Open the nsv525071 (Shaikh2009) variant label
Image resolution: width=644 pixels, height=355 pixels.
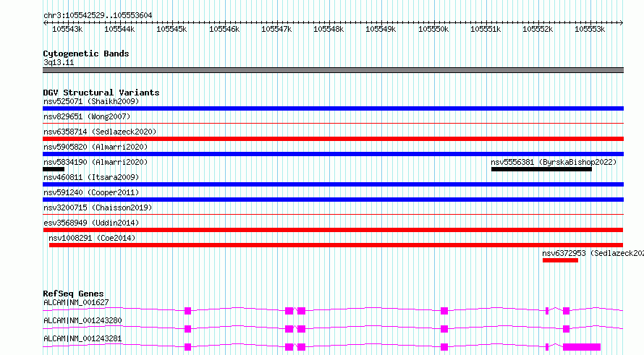pos(91,101)
